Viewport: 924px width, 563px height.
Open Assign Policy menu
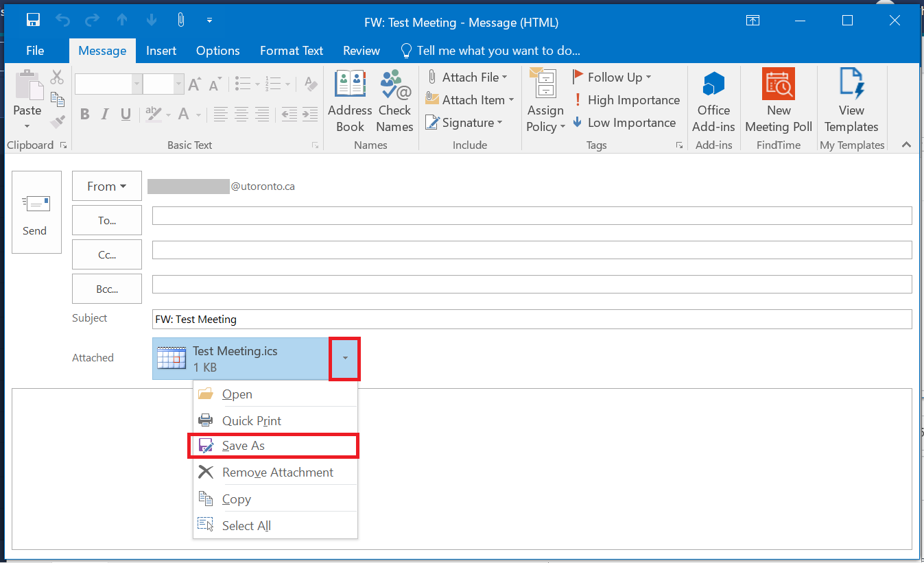coord(545,101)
